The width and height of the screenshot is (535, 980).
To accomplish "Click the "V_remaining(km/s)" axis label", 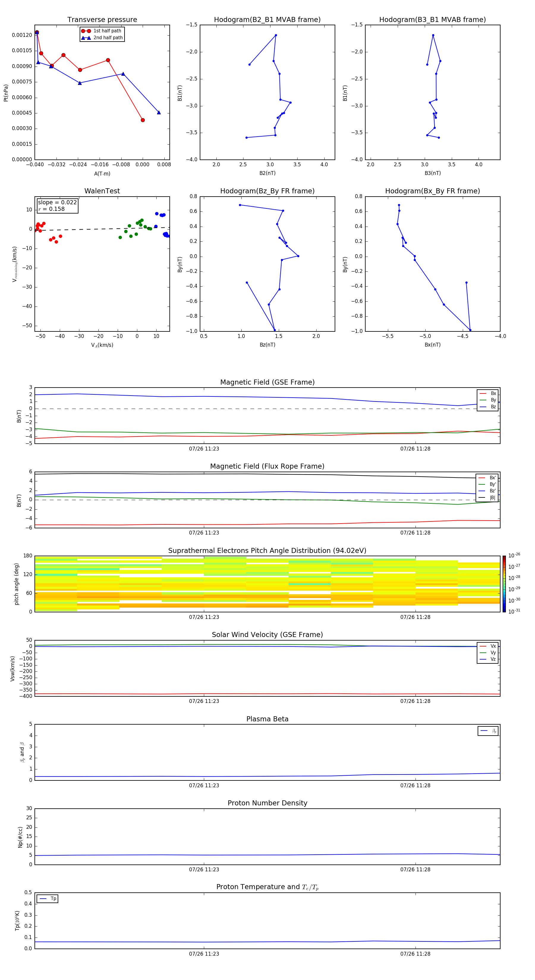I will click(15, 264).
